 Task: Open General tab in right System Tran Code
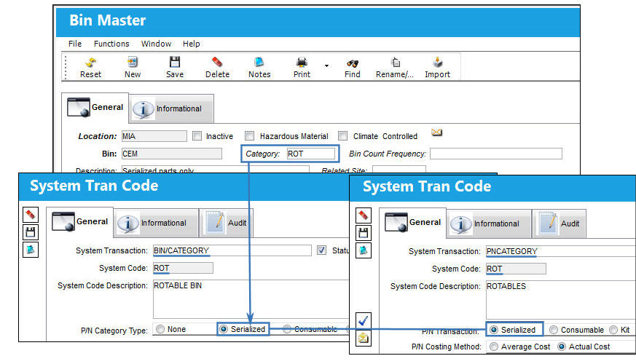tap(413, 223)
